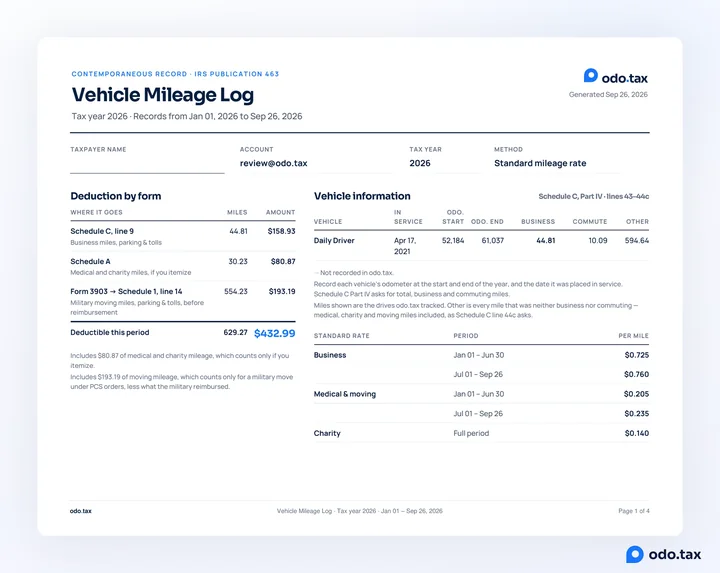This screenshot has height=573, width=720.
Task: Click the 'Not recorded in odo.tax.' note
Action: point(354,273)
